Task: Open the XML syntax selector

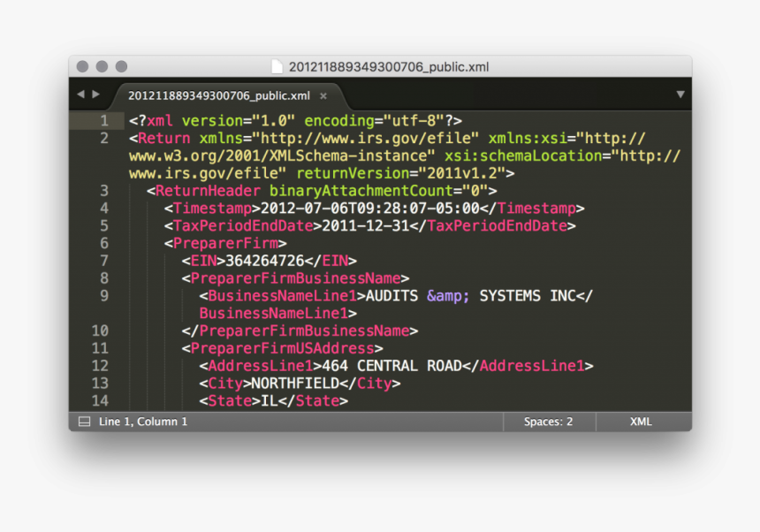Action: click(x=641, y=422)
